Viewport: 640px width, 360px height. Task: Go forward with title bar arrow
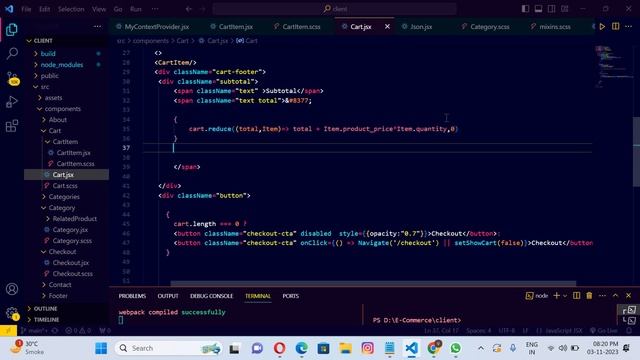(x=202, y=9)
